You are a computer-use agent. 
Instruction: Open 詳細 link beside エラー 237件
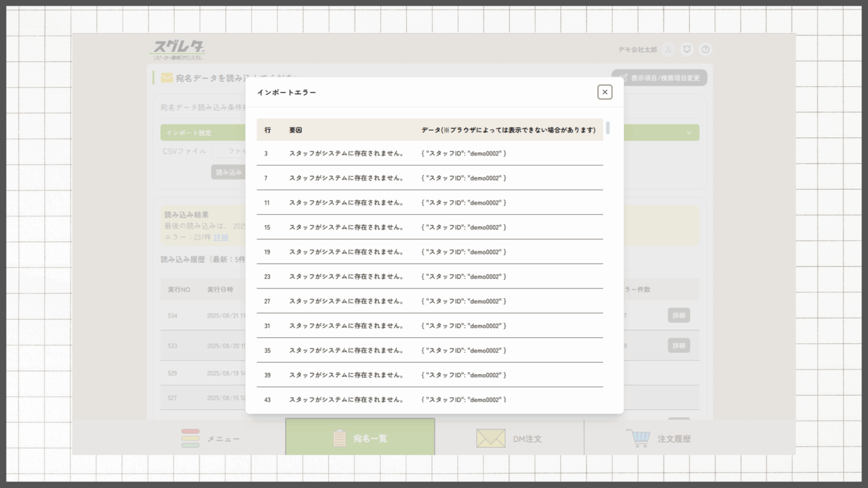point(221,237)
